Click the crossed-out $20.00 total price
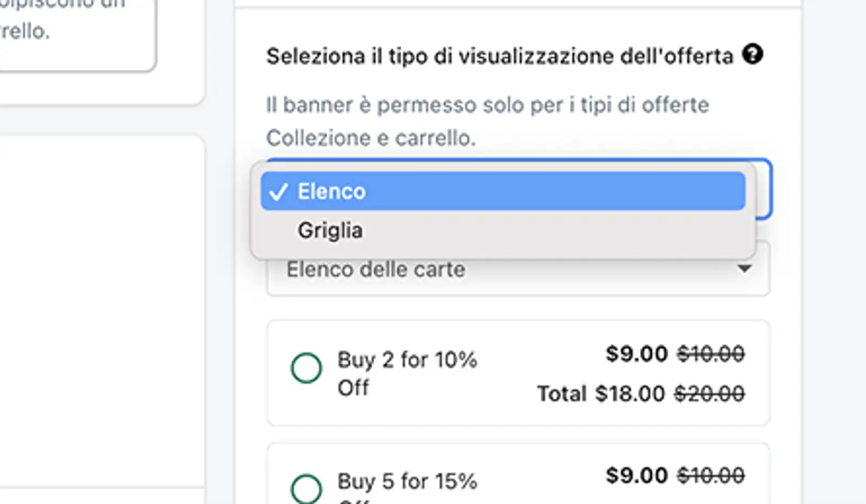 coord(709,394)
